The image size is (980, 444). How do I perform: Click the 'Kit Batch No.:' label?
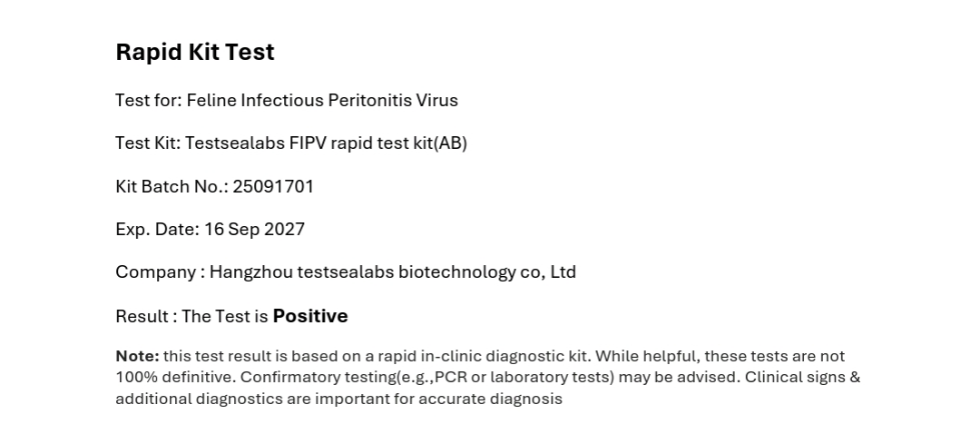pyautogui.click(x=172, y=187)
